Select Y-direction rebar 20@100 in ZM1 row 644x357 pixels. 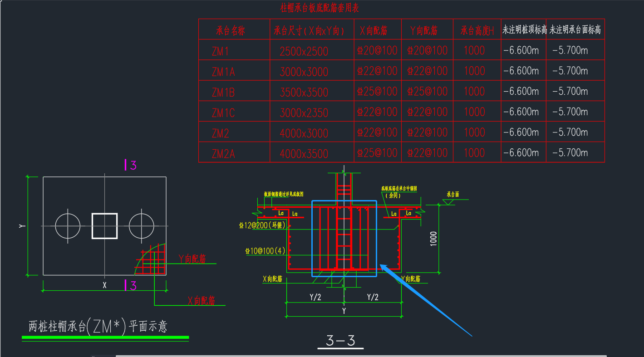[428, 50]
